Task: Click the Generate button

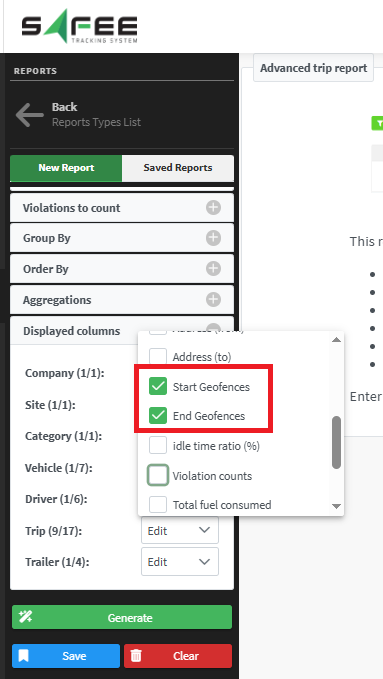Action: pyautogui.click(x=122, y=617)
